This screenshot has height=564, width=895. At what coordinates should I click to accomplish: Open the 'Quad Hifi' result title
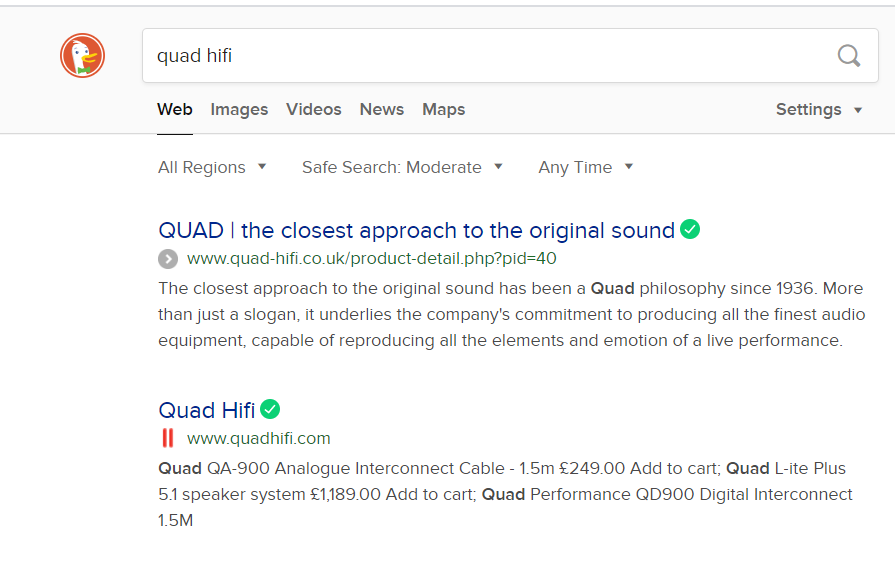207,410
